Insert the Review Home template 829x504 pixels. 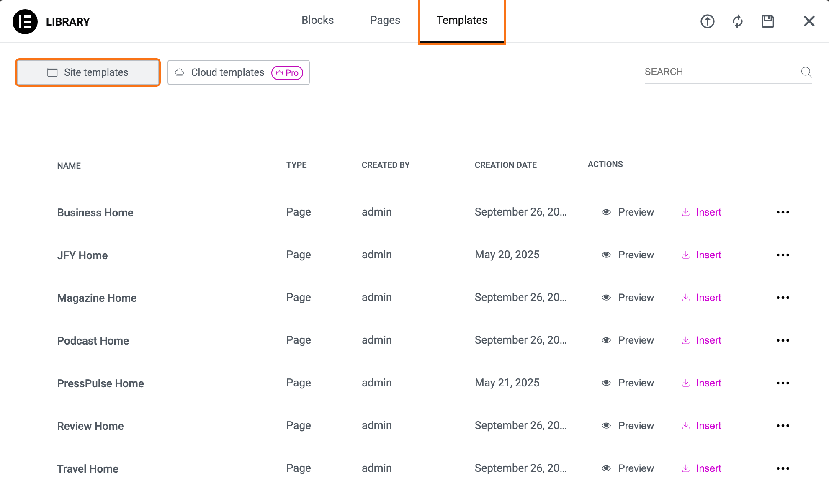pyautogui.click(x=702, y=426)
